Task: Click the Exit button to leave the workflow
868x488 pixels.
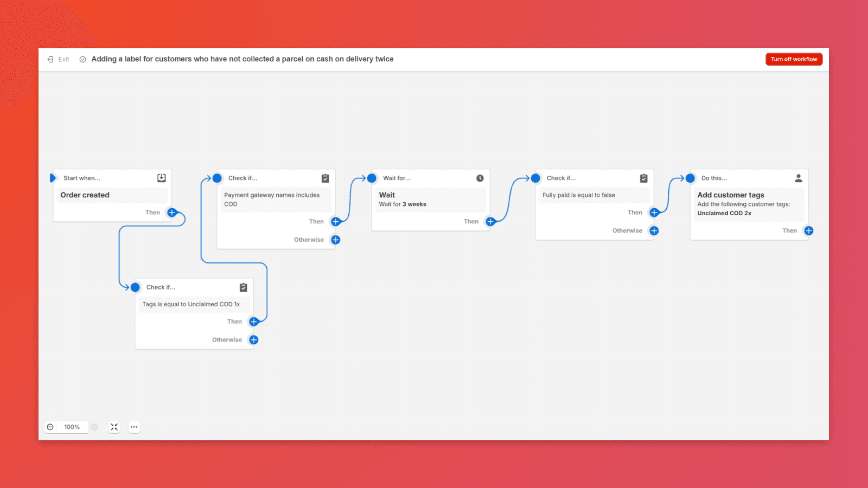Action: coord(59,60)
